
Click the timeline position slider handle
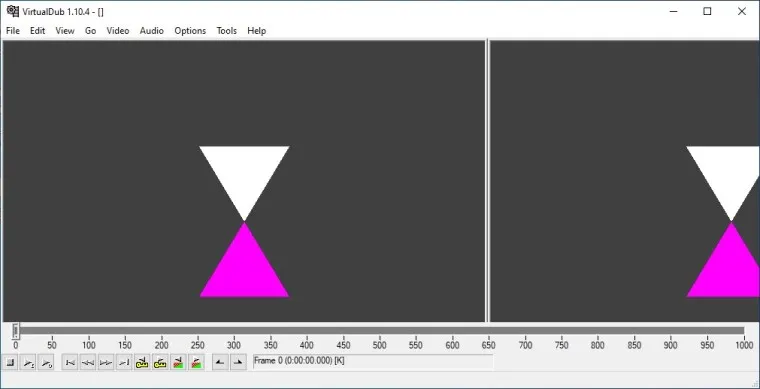click(16, 331)
